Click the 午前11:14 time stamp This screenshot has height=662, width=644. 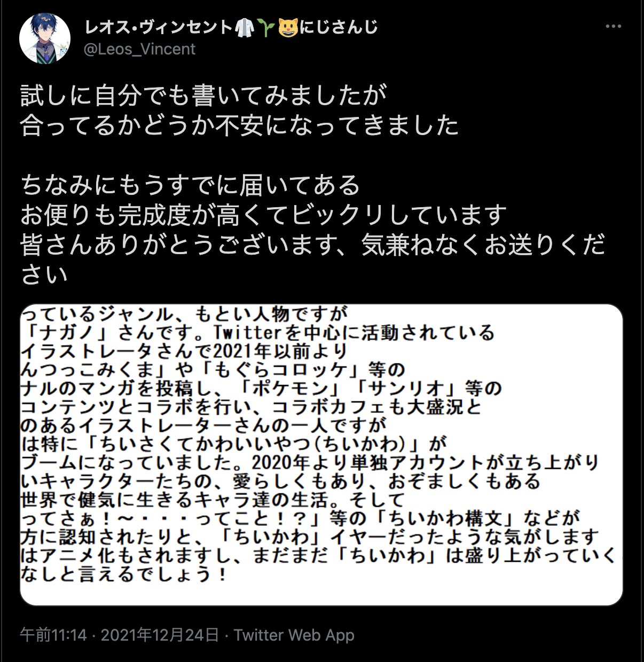point(53,635)
